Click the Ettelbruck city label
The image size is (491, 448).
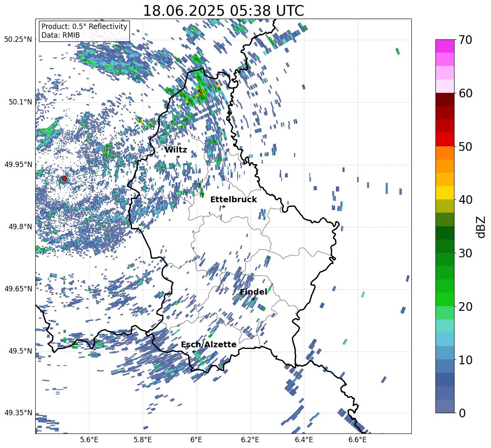233,200
